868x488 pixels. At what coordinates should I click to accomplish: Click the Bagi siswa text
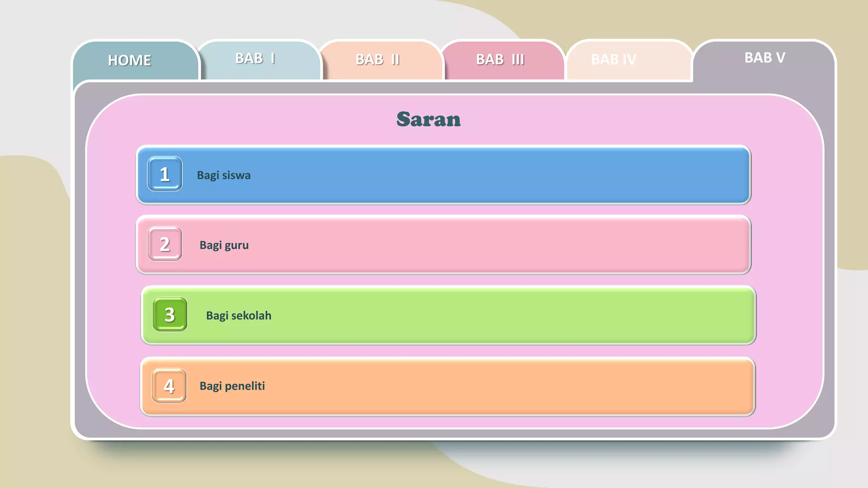coord(224,175)
